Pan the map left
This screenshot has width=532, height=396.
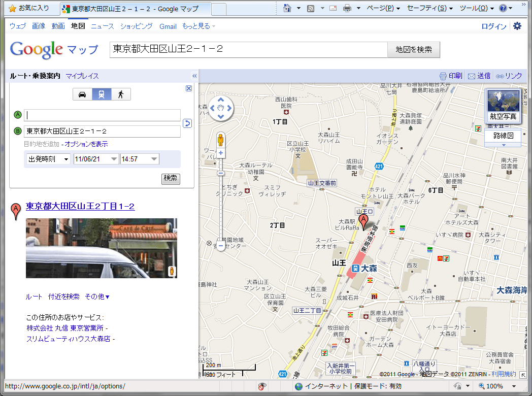[x=212, y=108]
